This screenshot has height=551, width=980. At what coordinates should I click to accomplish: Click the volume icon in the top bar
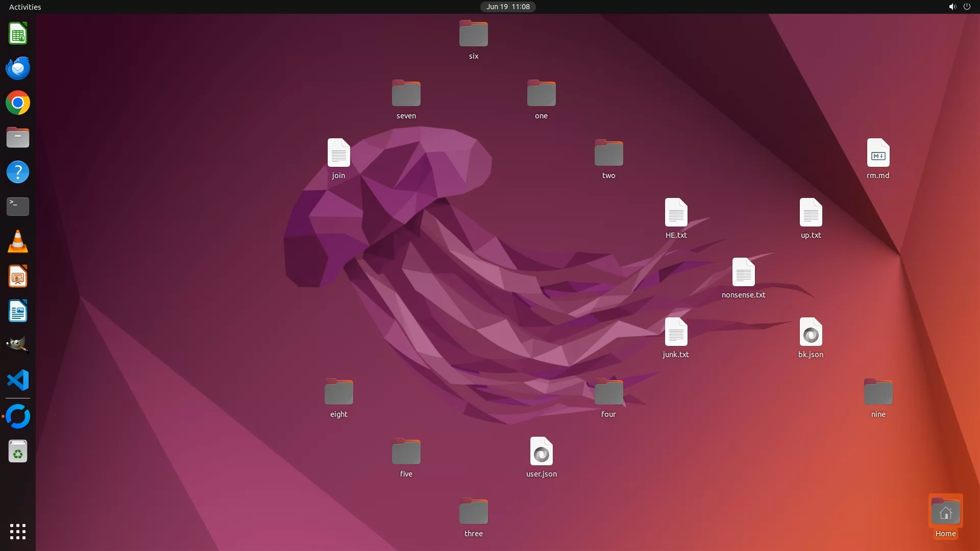[952, 7]
